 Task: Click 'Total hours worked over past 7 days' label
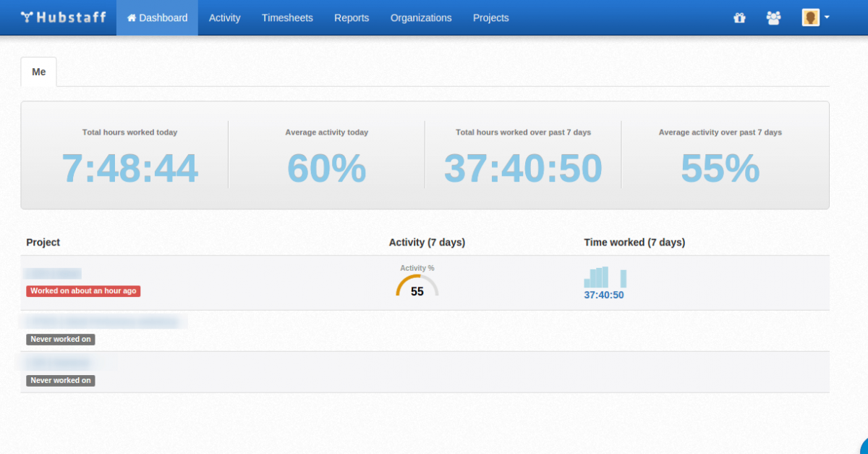(524, 133)
